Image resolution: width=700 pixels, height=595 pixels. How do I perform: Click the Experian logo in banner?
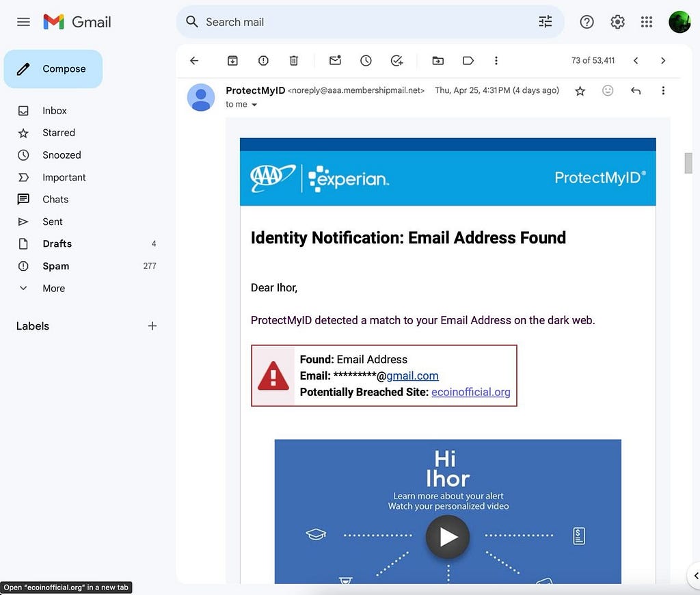tap(349, 178)
